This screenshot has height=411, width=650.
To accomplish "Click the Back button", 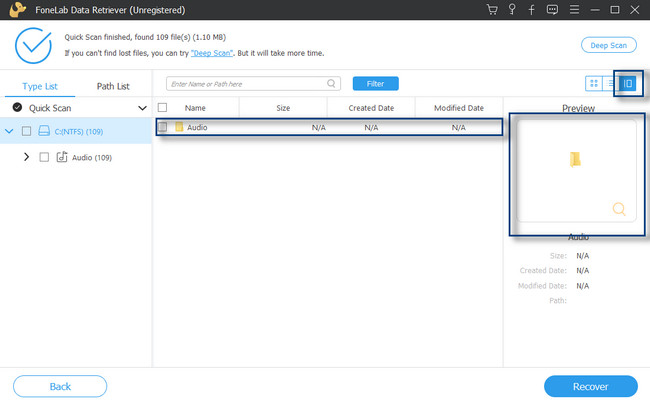I will [60, 386].
